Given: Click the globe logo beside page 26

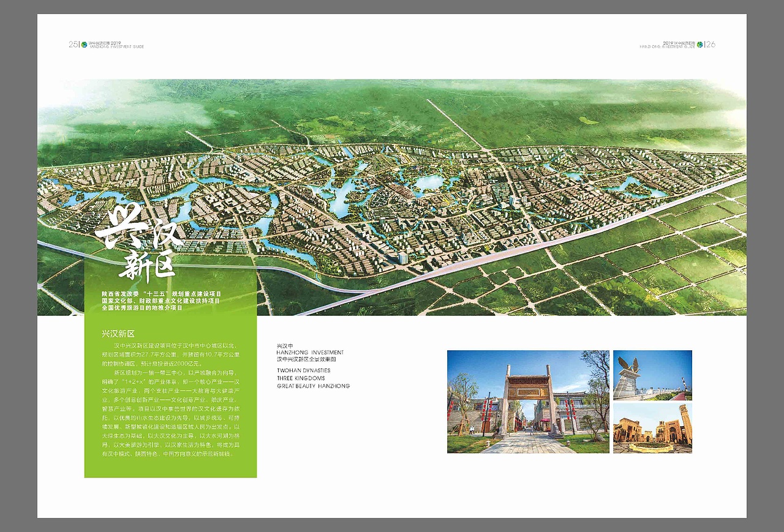Looking at the screenshot, I should (699, 44).
